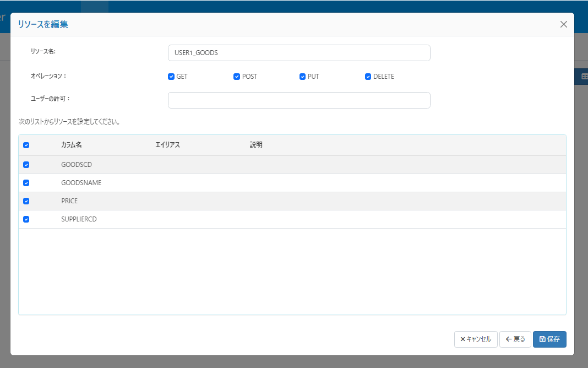588x368 pixels.
Task: Disable the DELETE operation checkbox
Action: point(368,77)
